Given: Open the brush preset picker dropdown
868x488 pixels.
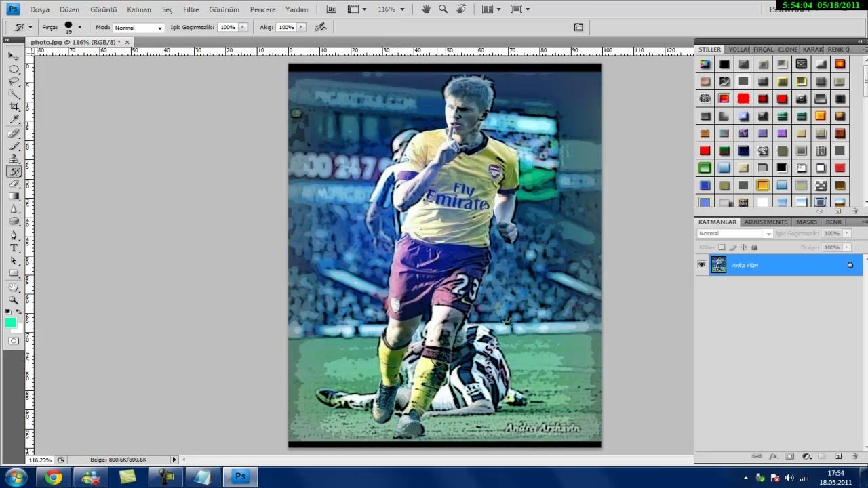Looking at the screenshot, I should point(79,27).
